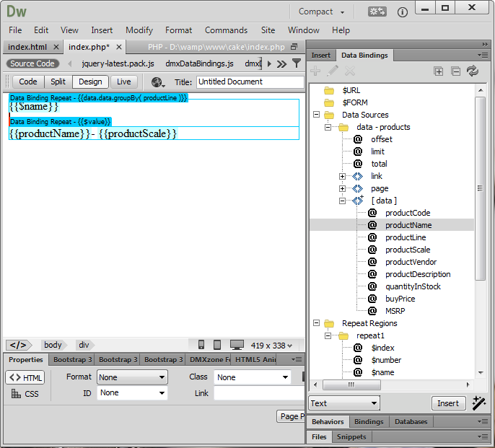Go back in related files with left arrow
Image resolution: width=495 pixels, height=448 pixels.
pyautogui.click(x=70, y=63)
